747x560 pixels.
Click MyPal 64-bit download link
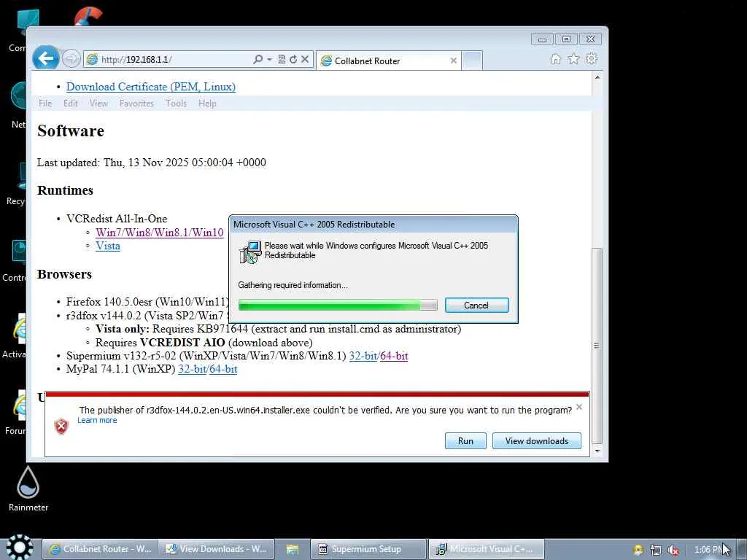(223, 369)
